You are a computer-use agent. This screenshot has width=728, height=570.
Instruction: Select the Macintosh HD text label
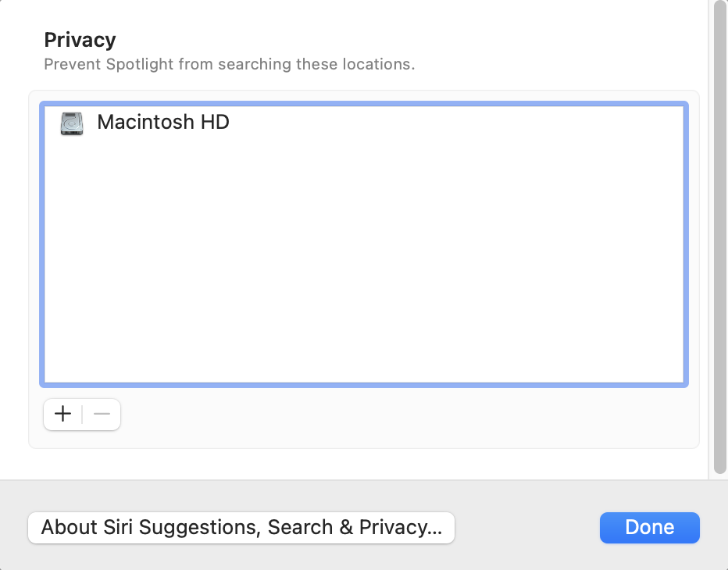coord(163,122)
